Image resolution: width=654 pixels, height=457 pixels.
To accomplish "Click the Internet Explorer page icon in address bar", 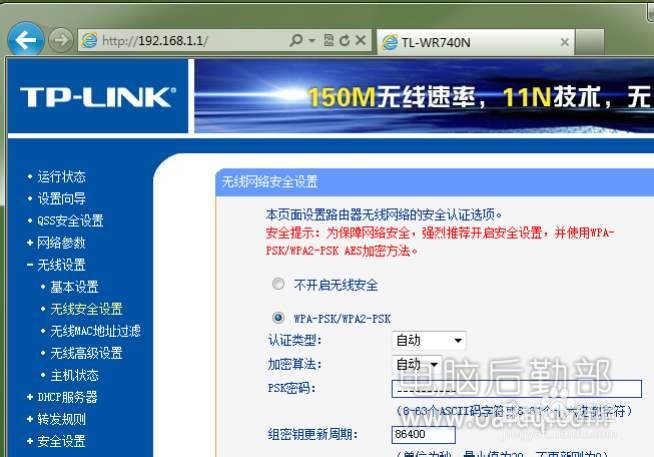I will [x=89, y=40].
